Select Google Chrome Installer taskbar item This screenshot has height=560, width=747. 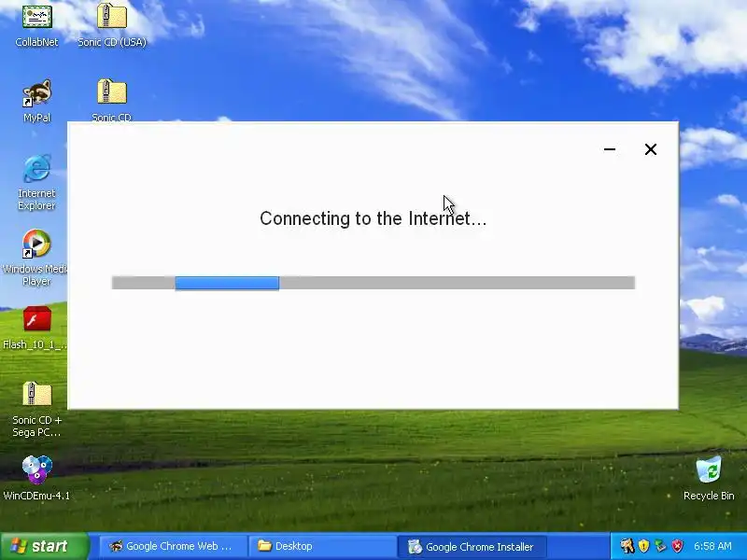472,547
